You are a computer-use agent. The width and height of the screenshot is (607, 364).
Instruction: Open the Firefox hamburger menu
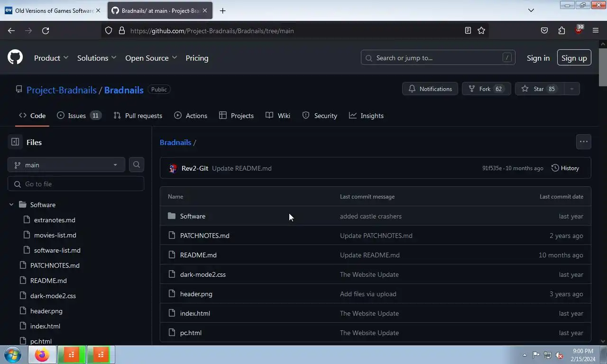pos(596,31)
